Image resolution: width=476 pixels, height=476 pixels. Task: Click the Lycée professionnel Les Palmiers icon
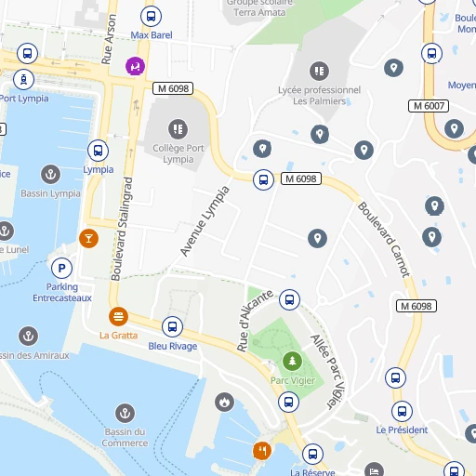coord(319,71)
